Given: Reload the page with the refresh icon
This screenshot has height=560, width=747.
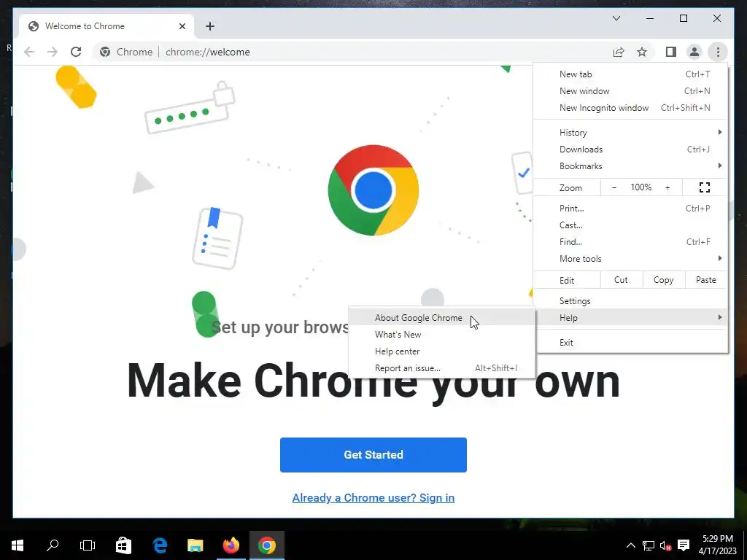Looking at the screenshot, I should [76, 52].
